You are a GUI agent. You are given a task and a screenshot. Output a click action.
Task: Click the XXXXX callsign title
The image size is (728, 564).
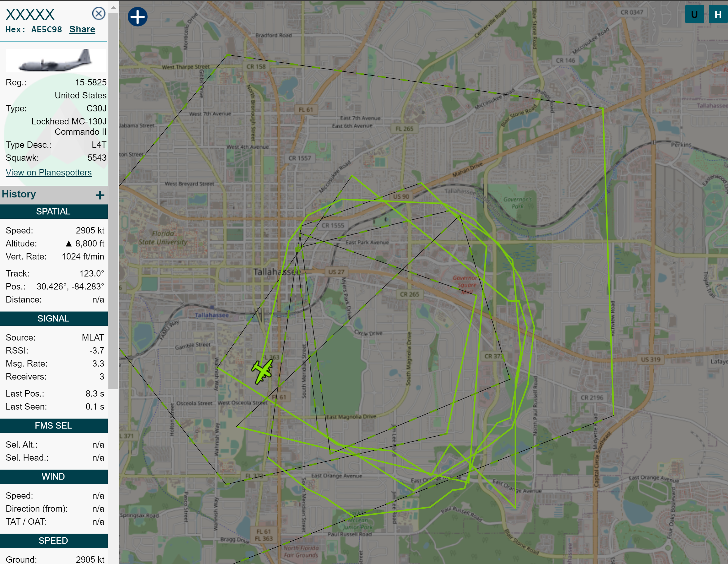pos(30,15)
